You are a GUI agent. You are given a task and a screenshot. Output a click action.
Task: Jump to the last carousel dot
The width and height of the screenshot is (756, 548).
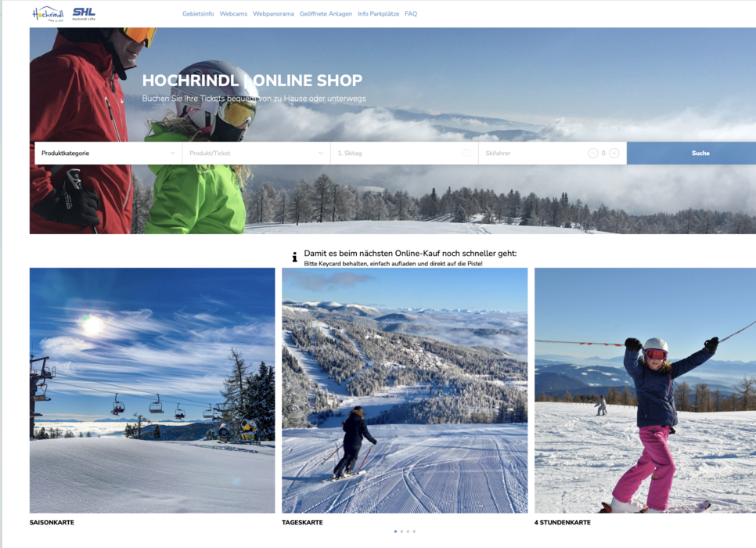click(x=414, y=531)
